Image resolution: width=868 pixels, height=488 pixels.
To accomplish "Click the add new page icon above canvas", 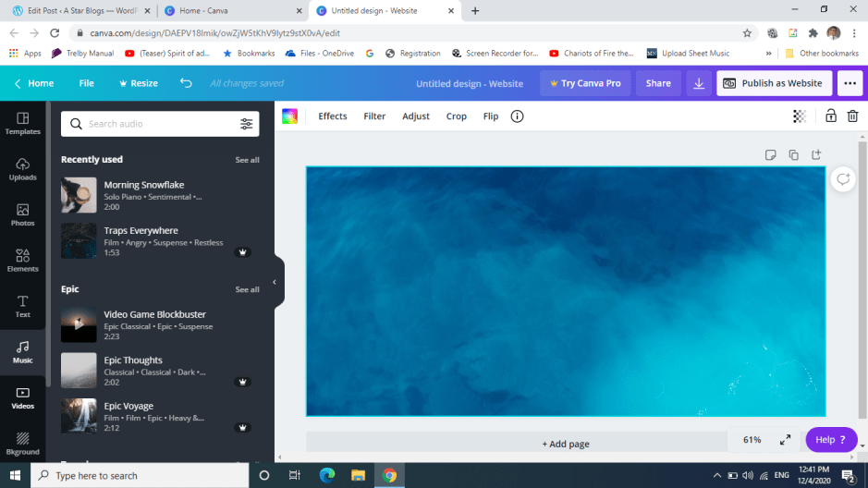I will coord(816,155).
